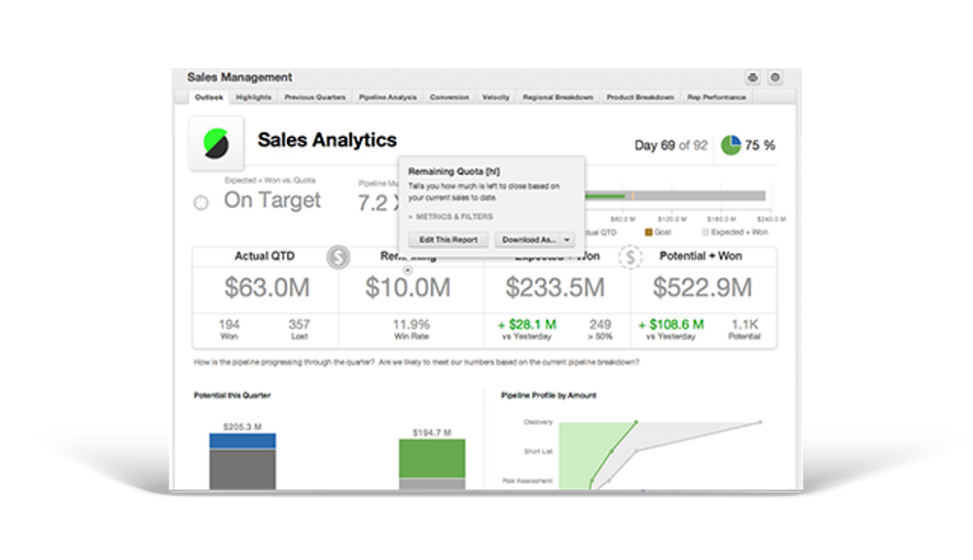Go to the Previous Quarters tab
The width and height of the screenshot is (973, 560).
(x=314, y=97)
